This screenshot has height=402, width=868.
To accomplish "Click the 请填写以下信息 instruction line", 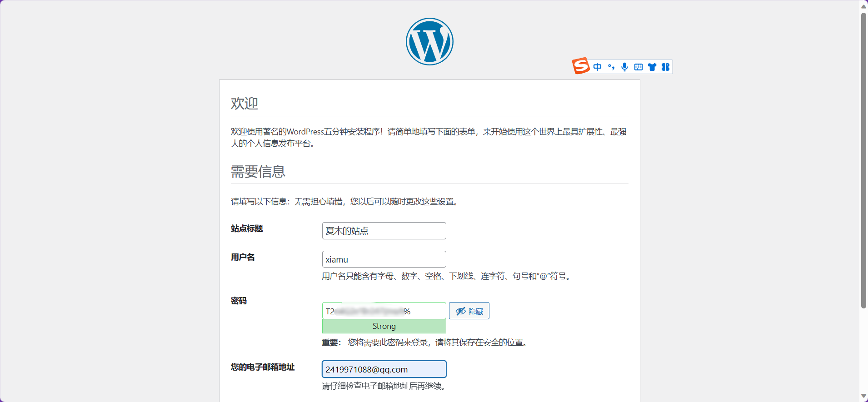I will click(x=346, y=202).
